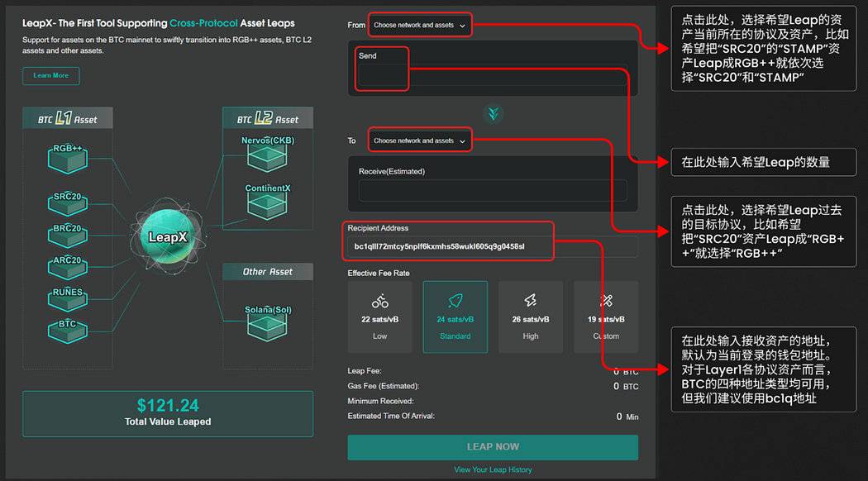Click the Other Asset header

pyautogui.click(x=267, y=272)
